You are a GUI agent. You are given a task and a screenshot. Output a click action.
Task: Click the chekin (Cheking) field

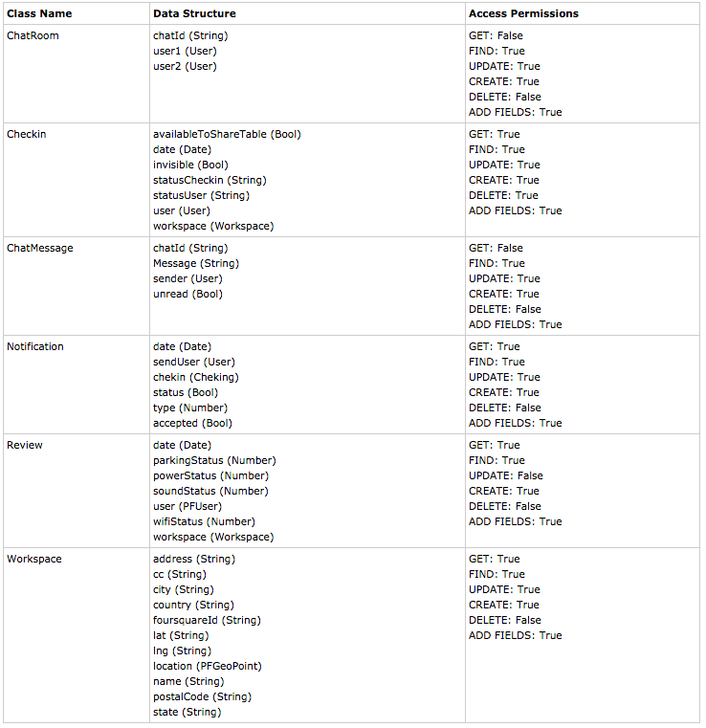(196, 377)
